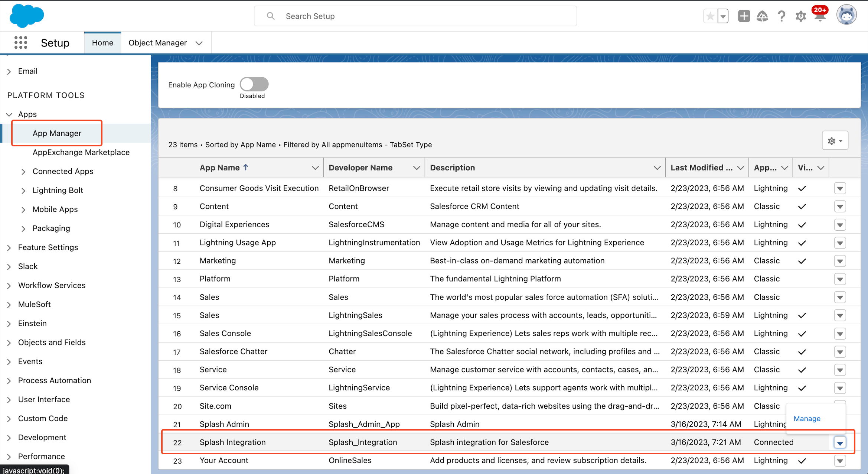Screen dimensions: 868x474
Task: Open the Trailhead guidance icon
Action: (762, 16)
